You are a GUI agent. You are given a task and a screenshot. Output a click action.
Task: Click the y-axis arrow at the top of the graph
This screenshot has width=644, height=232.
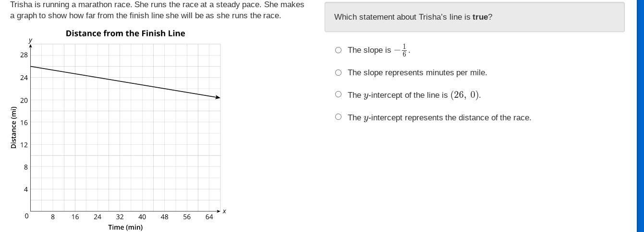point(31,46)
